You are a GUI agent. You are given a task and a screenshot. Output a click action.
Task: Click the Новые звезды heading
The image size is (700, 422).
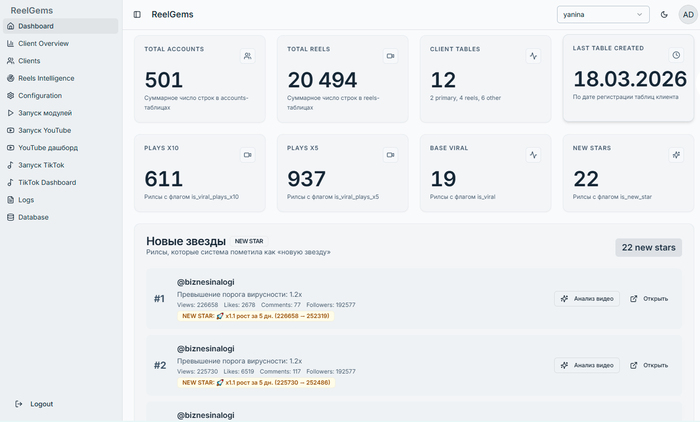186,241
